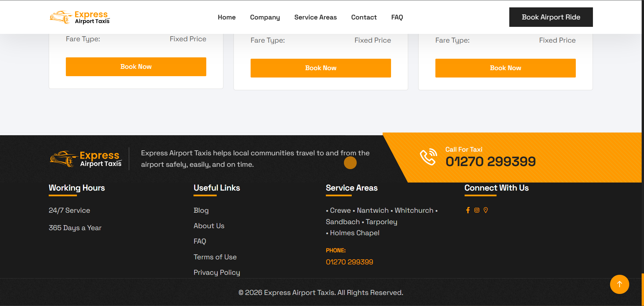Select the Whitchurch service area
This screenshot has height=306, width=644.
coord(414,210)
